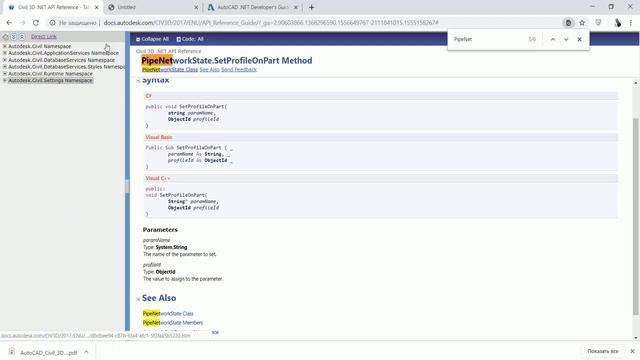Click the address bar URL
This screenshot has height=360, width=640.
271,23
